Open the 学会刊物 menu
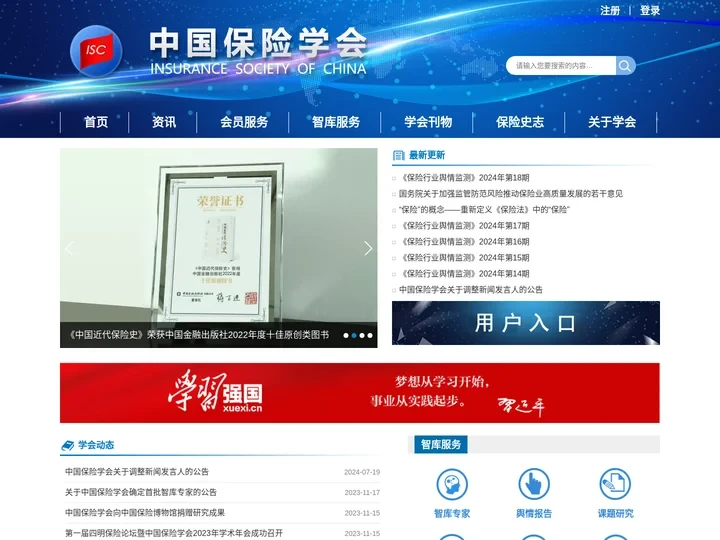The height and width of the screenshot is (540, 720). [428, 122]
